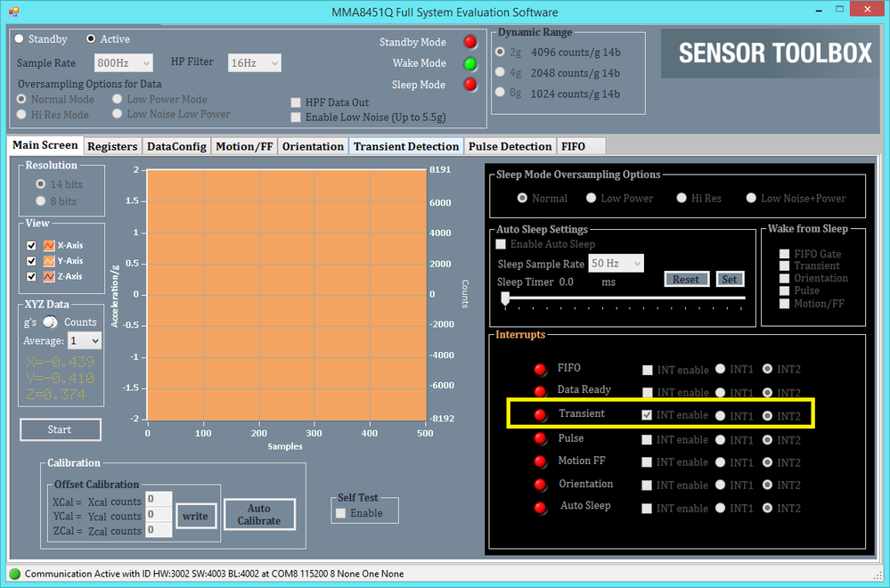Screen dimensions: 890x588
Task: Select INT2 for Orientation interrupt
Action: (x=767, y=485)
